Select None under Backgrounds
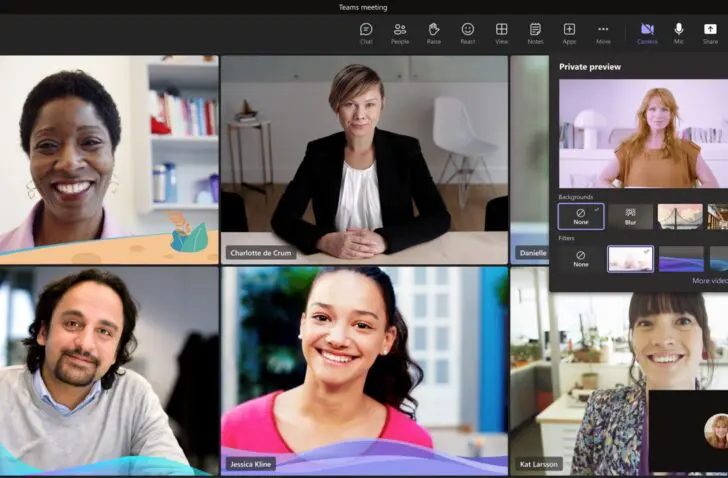This screenshot has width=728, height=478. (581, 216)
